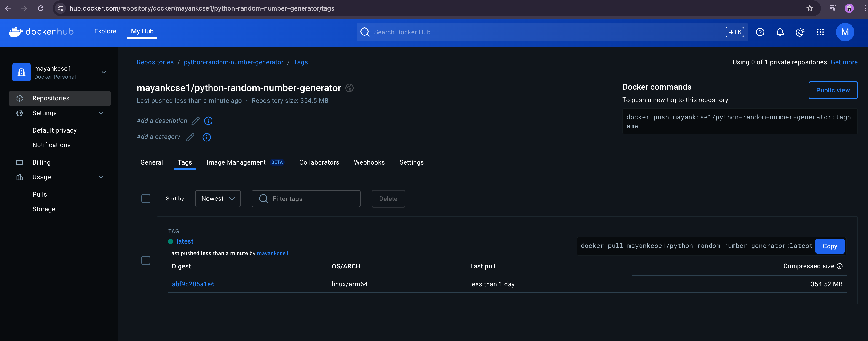Viewport: 868px width, 341px height.
Task: Open Repositories in the sidebar
Action: pos(60,98)
